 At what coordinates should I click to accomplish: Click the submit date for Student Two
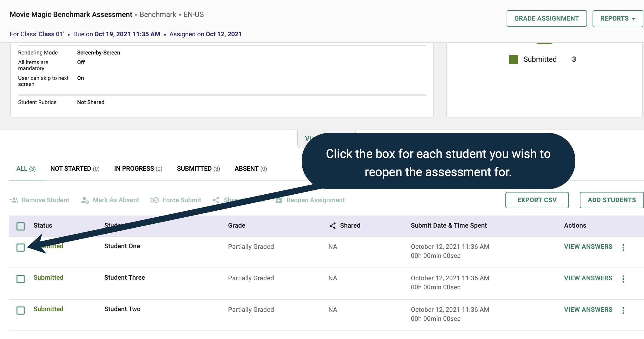[x=450, y=310]
